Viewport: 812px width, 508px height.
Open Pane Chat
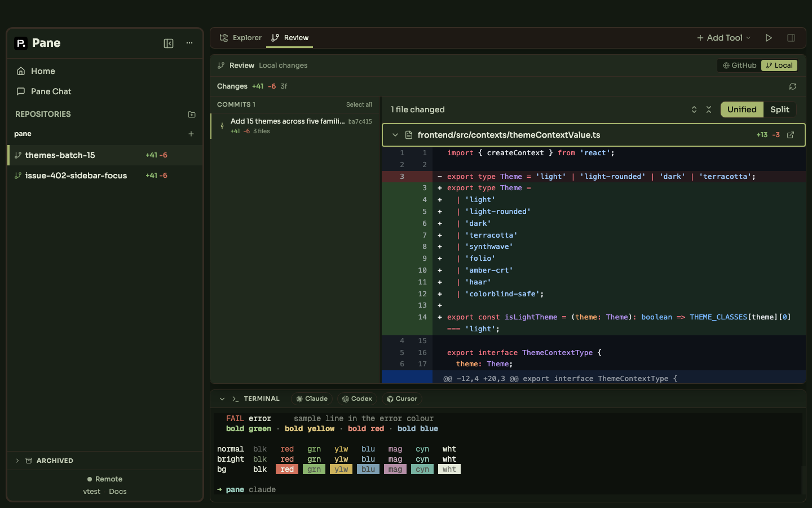[x=105, y=91]
